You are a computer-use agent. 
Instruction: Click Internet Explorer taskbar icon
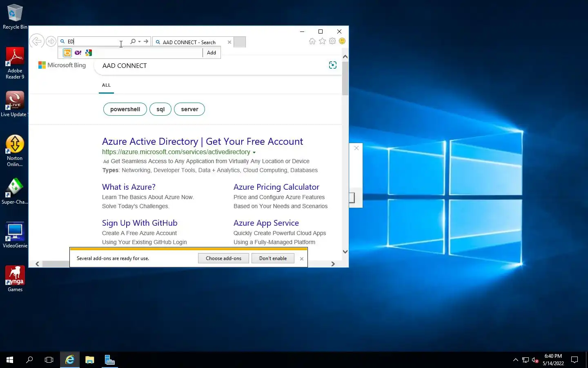(x=70, y=360)
